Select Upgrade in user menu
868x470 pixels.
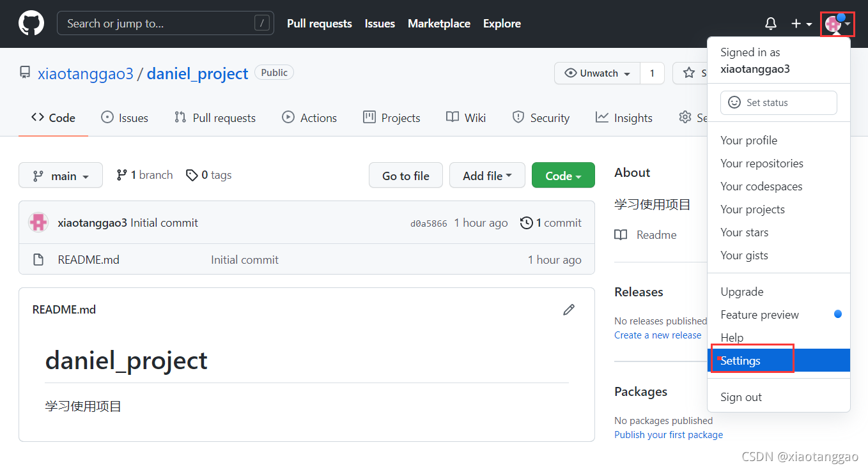pyautogui.click(x=779, y=292)
